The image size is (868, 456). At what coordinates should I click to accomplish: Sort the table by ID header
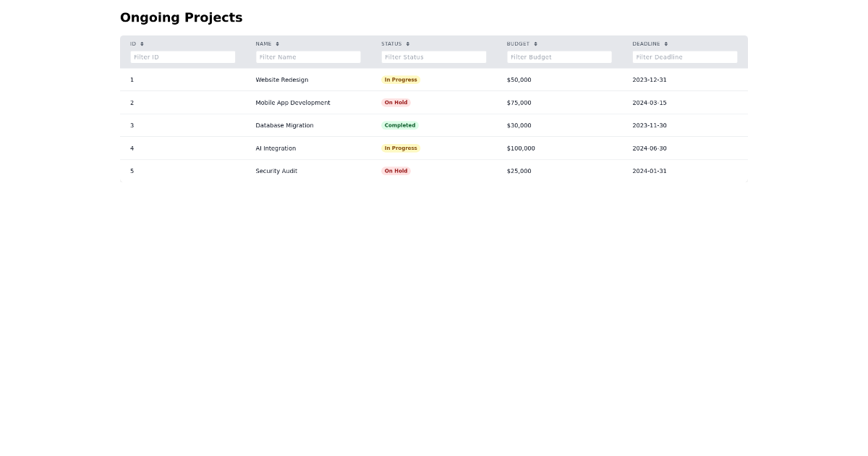click(133, 43)
